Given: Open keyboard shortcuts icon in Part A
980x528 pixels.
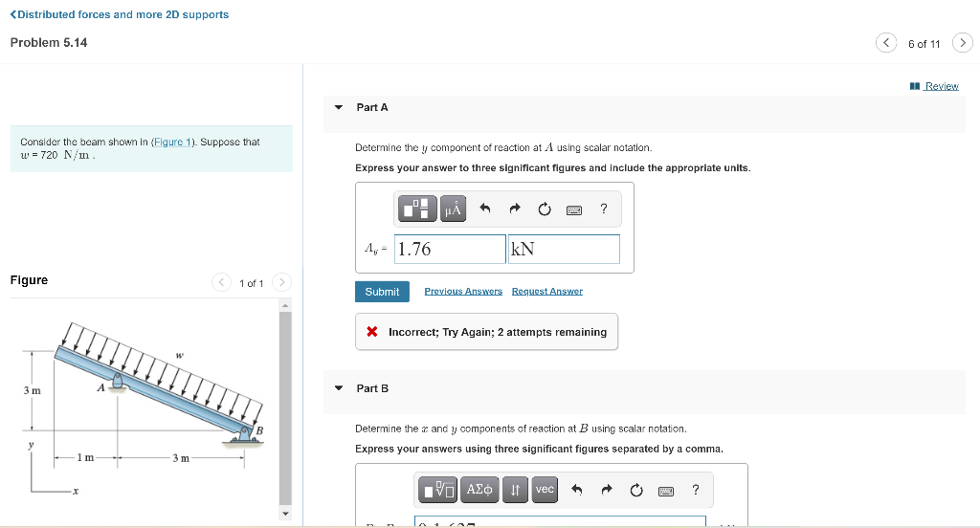Looking at the screenshot, I should coord(574,209).
